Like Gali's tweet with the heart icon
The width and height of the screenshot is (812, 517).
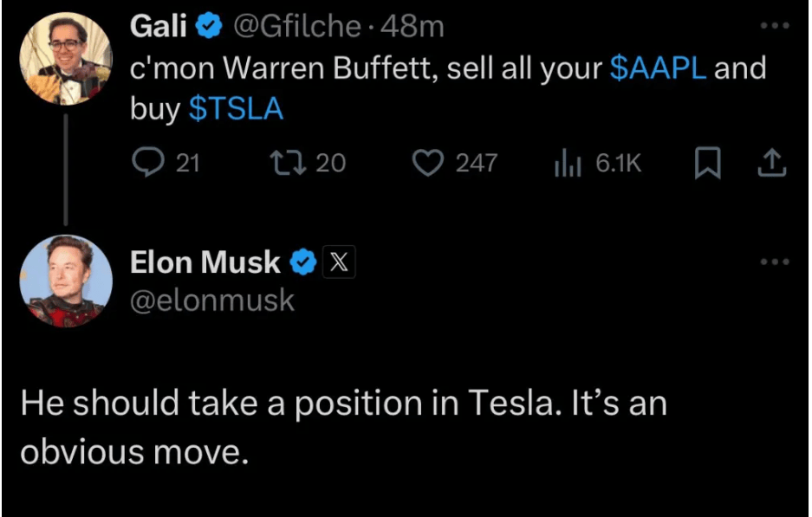tap(428, 162)
